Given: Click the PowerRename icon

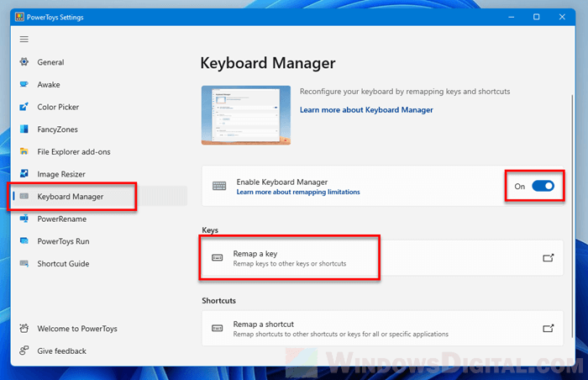Looking at the screenshot, I should pyautogui.click(x=24, y=219).
